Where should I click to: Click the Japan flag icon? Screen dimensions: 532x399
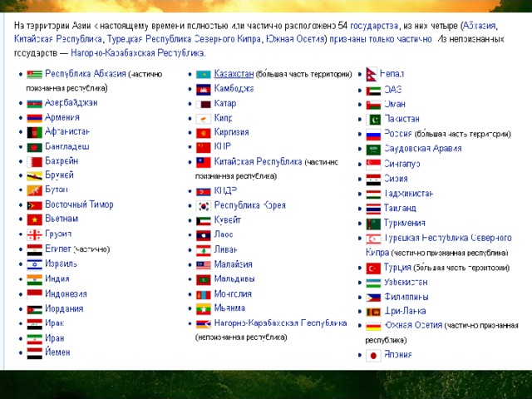pyautogui.click(x=373, y=356)
